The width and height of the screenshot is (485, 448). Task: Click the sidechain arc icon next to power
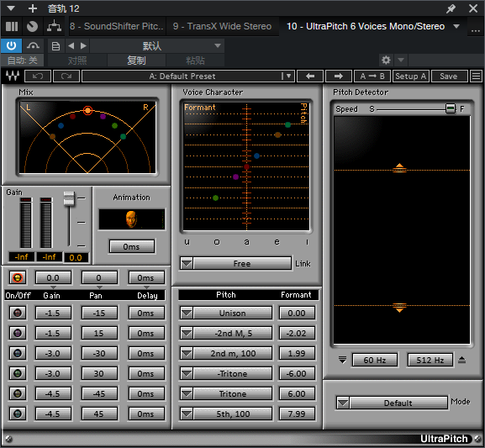click(33, 46)
